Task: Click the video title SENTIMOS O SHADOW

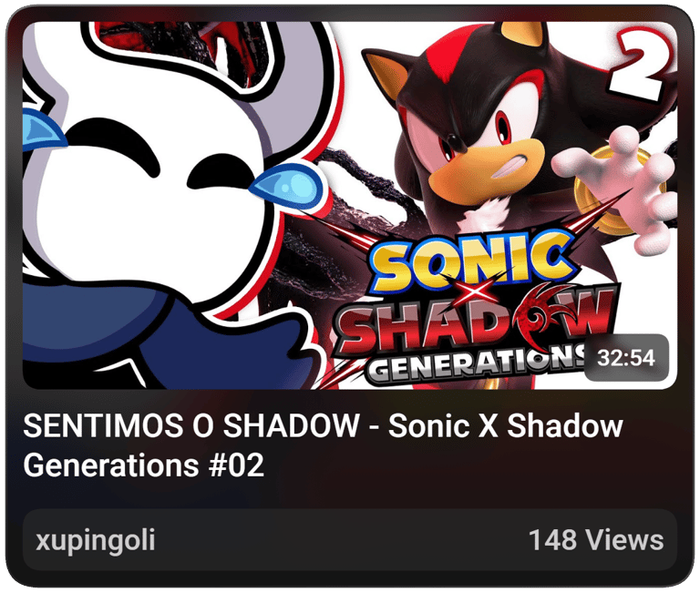Action: coord(323,445)
